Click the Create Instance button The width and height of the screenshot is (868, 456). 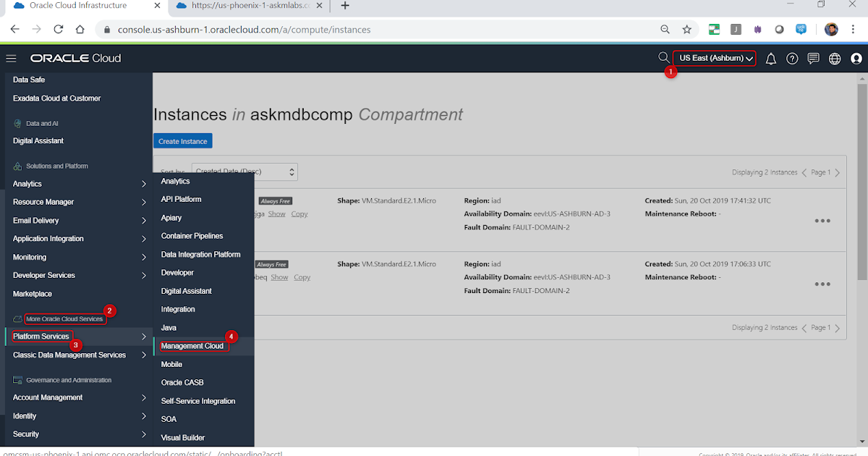pos(182,140)
